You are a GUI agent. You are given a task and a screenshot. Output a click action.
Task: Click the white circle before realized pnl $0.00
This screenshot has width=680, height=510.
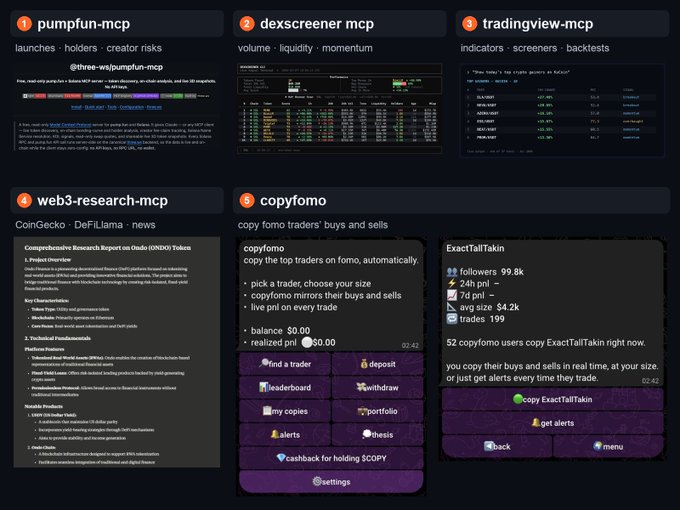coord(307,343)
